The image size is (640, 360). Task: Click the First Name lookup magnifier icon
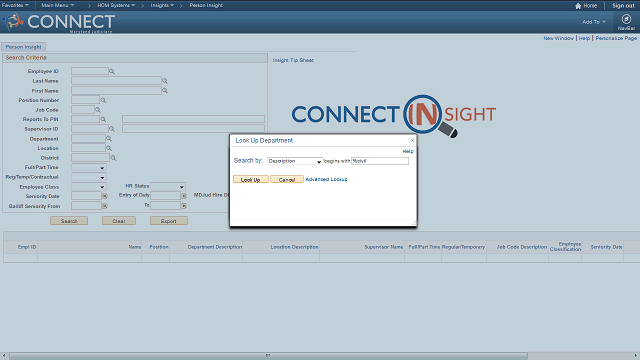(165, 91)
